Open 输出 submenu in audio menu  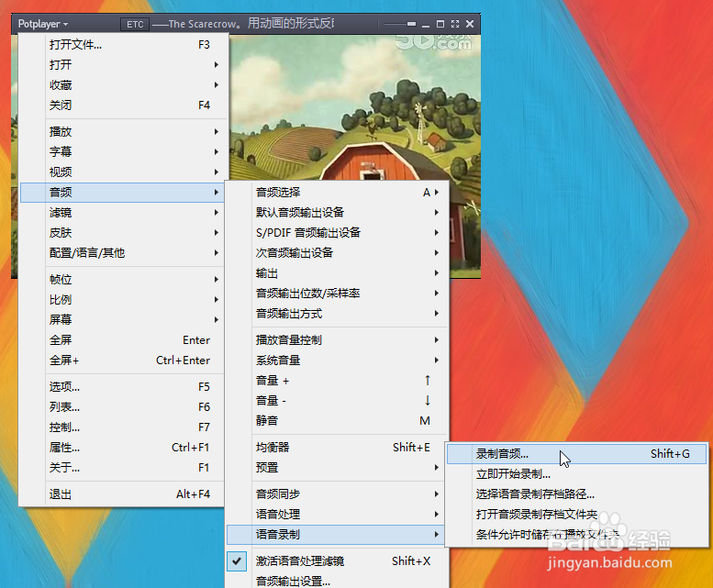click(337, 273)
